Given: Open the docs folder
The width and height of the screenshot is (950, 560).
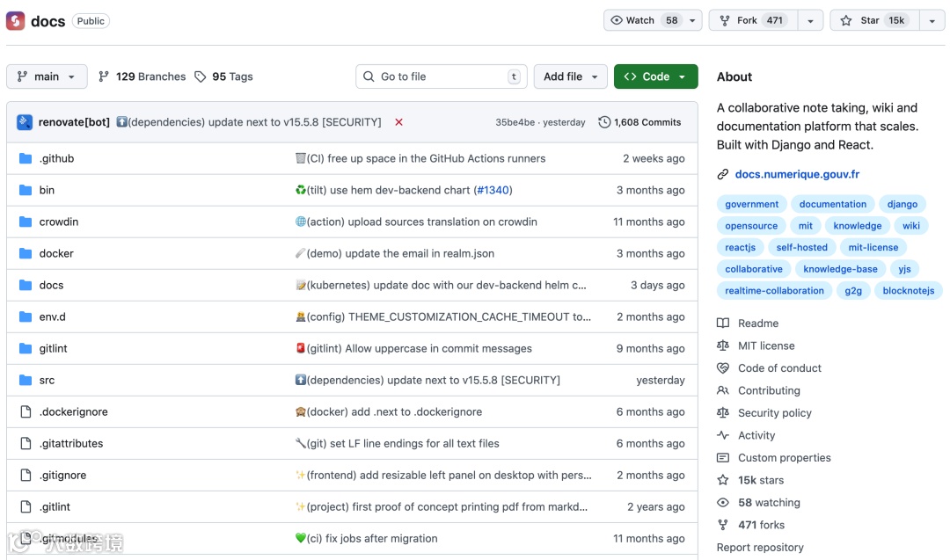Looking at the screenshot, I should tap(51, 285).
